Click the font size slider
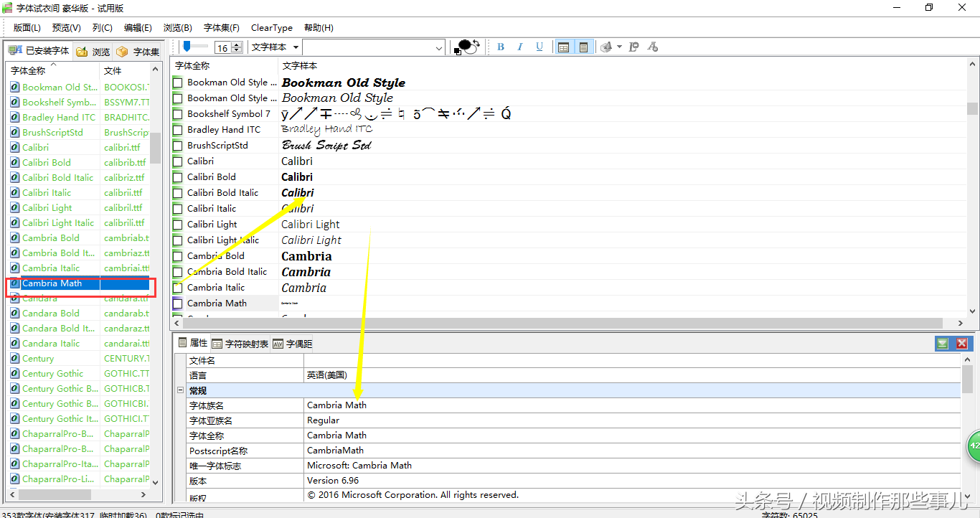This screenshot has height=518, width=980. point(188,47)
